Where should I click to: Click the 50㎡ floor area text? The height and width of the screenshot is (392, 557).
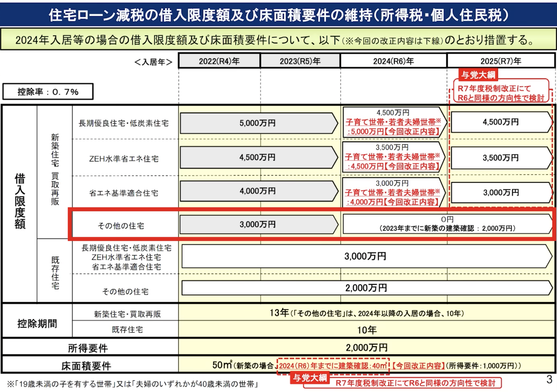click(x=222, y=365)
